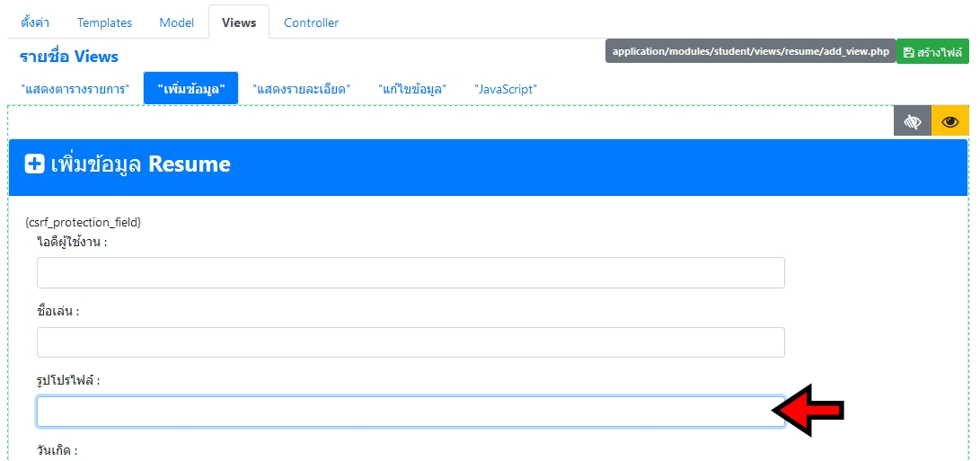
Task: Click the ชื่อเล่น label
Action: click(x=58, y=312)
